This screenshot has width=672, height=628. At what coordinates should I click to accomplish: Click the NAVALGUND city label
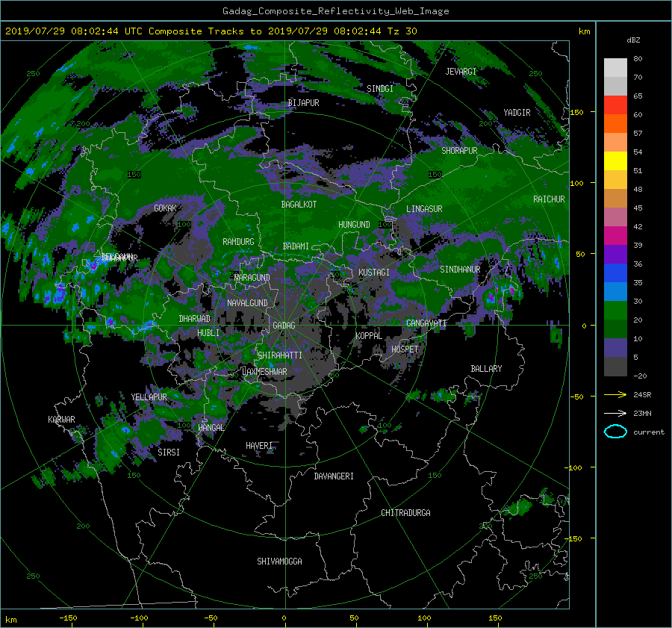pos(247,303)
